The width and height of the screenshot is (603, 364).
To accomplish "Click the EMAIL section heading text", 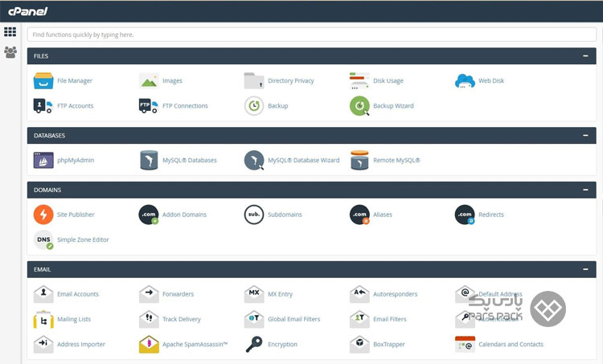I will click(x=42, y=269).
